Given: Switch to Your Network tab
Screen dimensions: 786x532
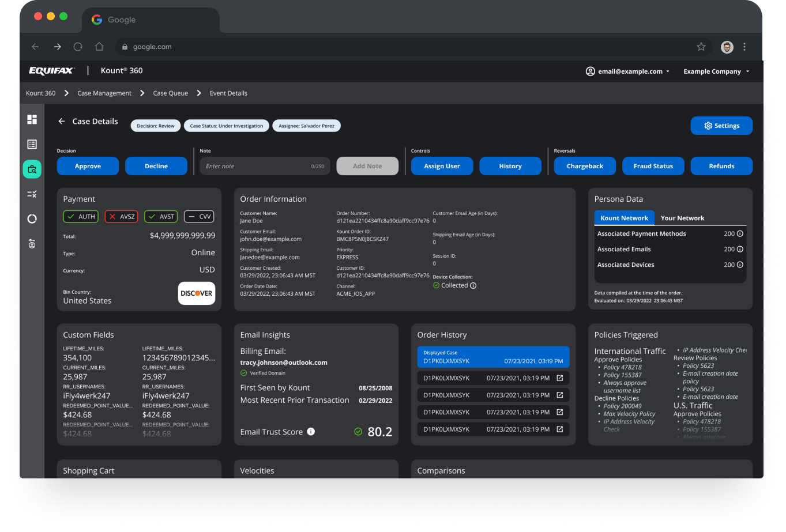Looking at the screenshot, I should pos(682,218).
